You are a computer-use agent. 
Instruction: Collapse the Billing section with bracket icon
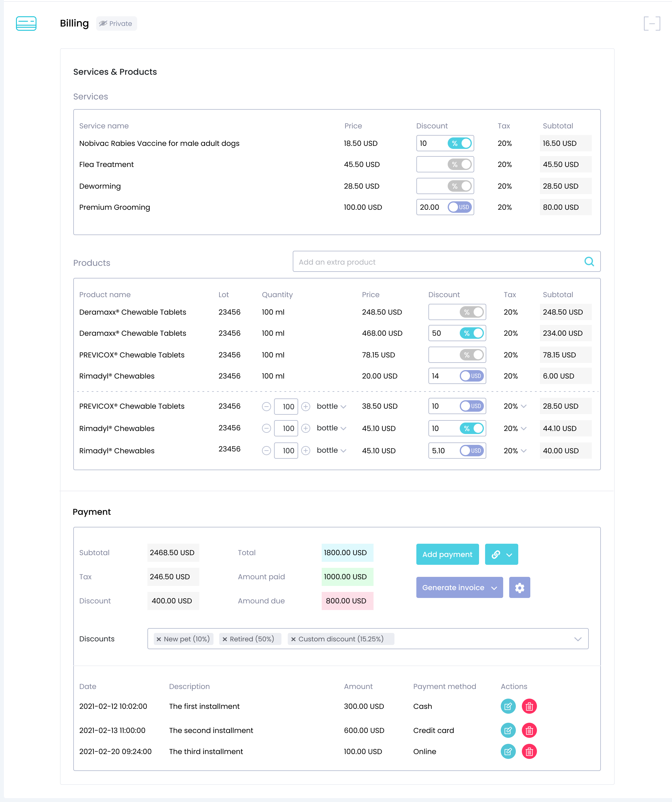point(651,23)
